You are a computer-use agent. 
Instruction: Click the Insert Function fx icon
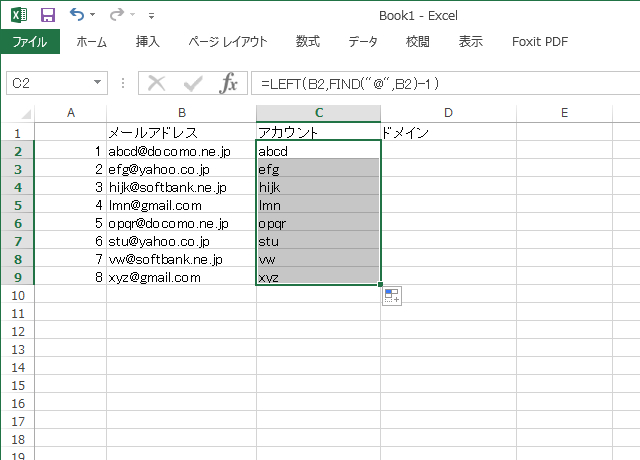pos(228,83)
